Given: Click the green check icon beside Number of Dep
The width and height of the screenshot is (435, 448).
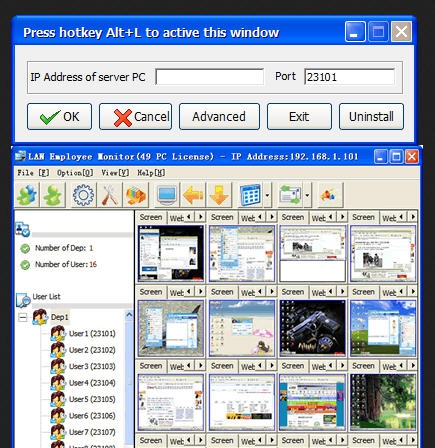Looking at the screenshot, I should (x=25, y=248).
